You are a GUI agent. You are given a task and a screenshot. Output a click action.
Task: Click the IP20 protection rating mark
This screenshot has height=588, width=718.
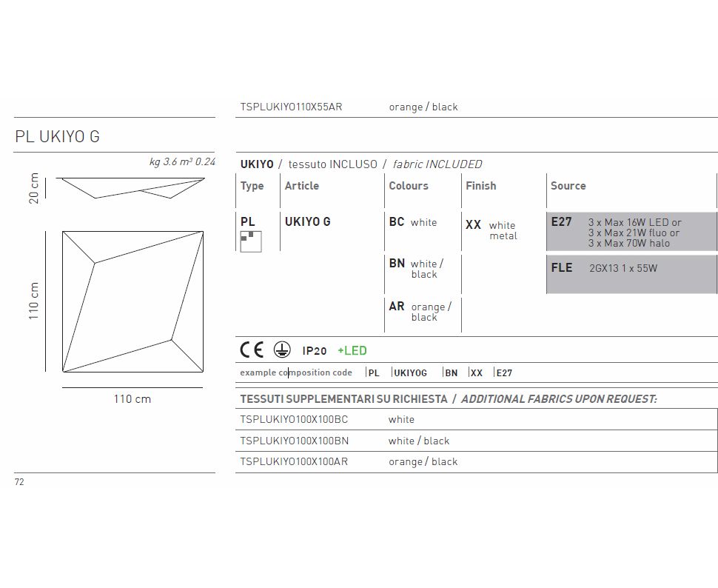click(x=314, y=351)
